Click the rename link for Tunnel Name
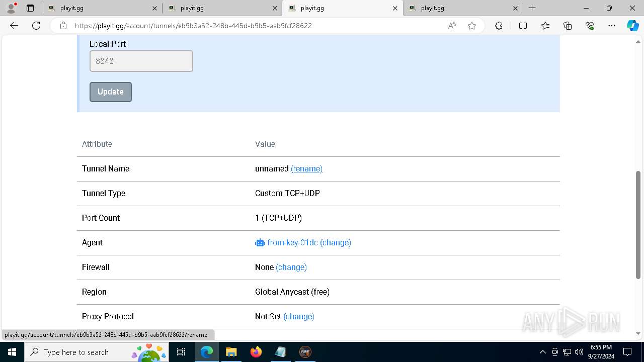 click(x=306, y=168)
